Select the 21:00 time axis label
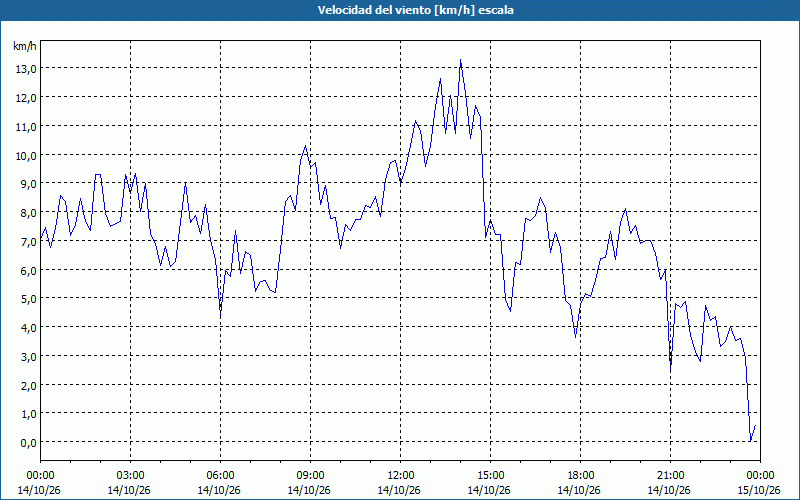The image size is (800, 500). [670, 476]
